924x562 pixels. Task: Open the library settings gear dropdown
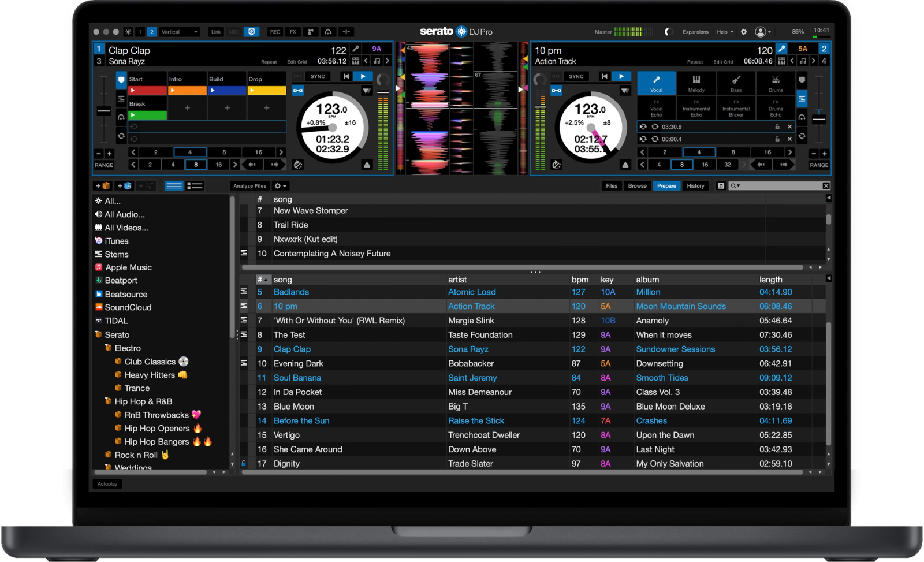point(281,186)
